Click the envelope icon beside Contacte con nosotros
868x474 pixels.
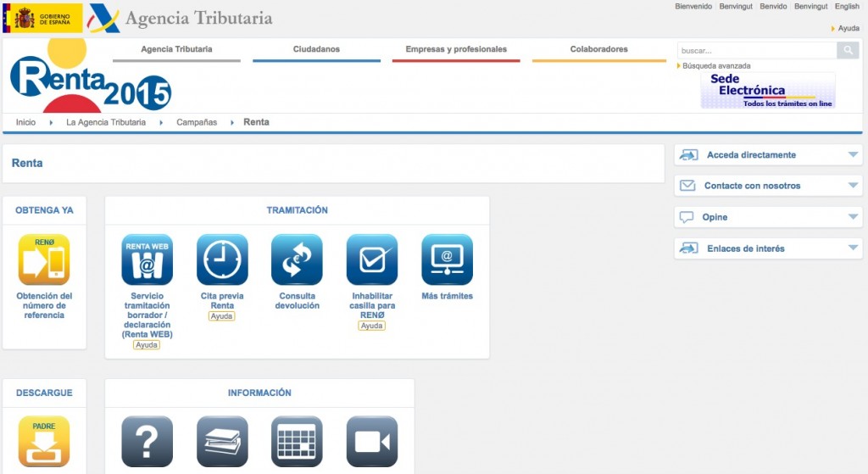(x=687, y=186)
